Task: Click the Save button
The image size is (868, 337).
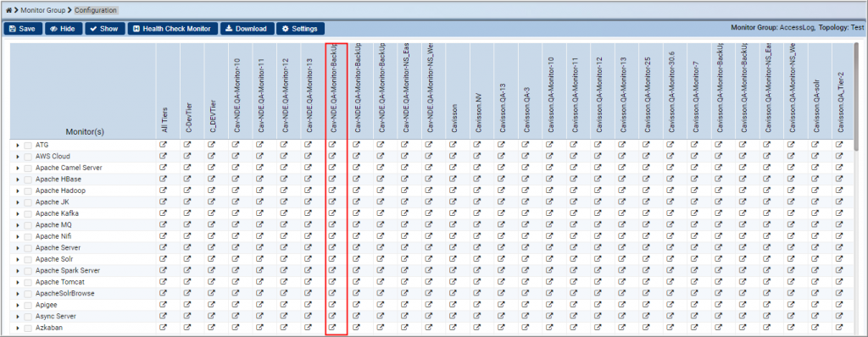Action: [23, 29]
